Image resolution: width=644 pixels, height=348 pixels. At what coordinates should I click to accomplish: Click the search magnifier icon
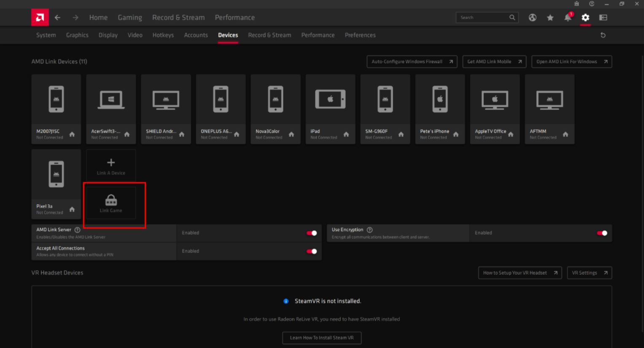(512, 17)
